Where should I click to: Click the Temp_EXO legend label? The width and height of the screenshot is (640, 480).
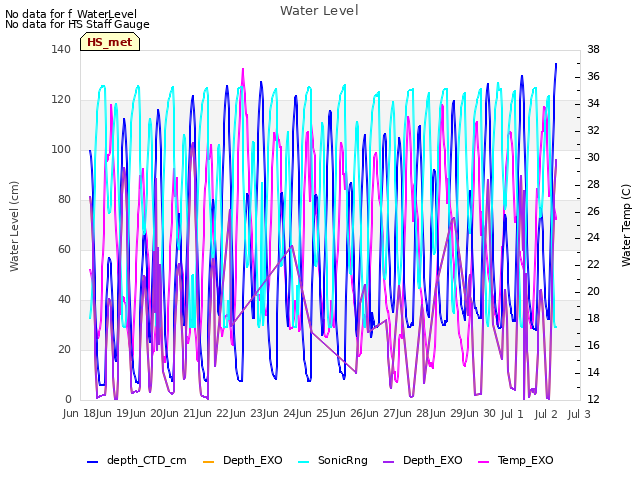coord(526,460)
